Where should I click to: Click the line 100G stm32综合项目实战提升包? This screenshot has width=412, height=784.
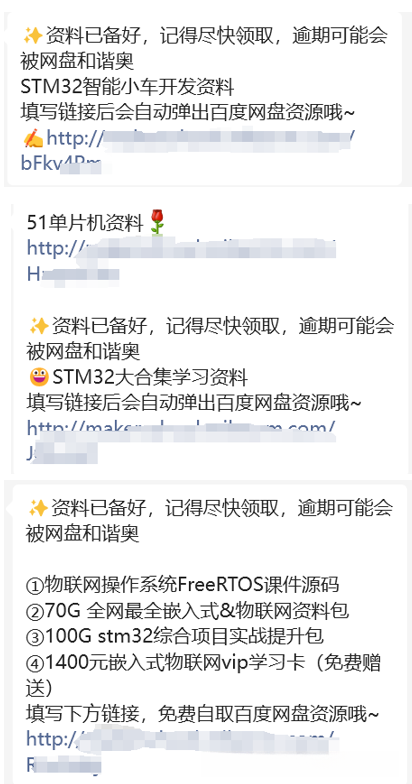pos(184,637)
